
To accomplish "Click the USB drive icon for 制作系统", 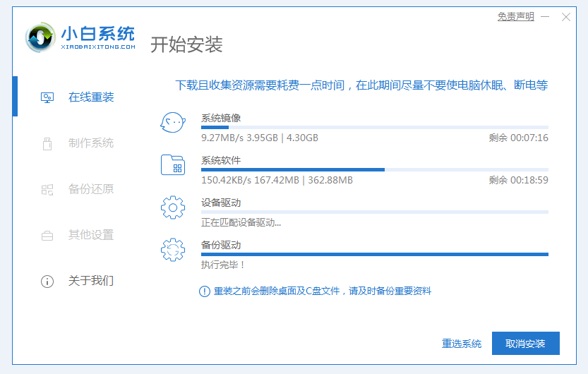I will tap(47, 143).
